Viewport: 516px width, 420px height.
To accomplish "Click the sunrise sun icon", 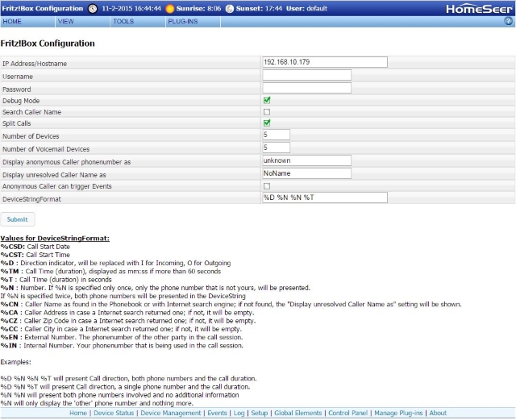I will [170, 9].
